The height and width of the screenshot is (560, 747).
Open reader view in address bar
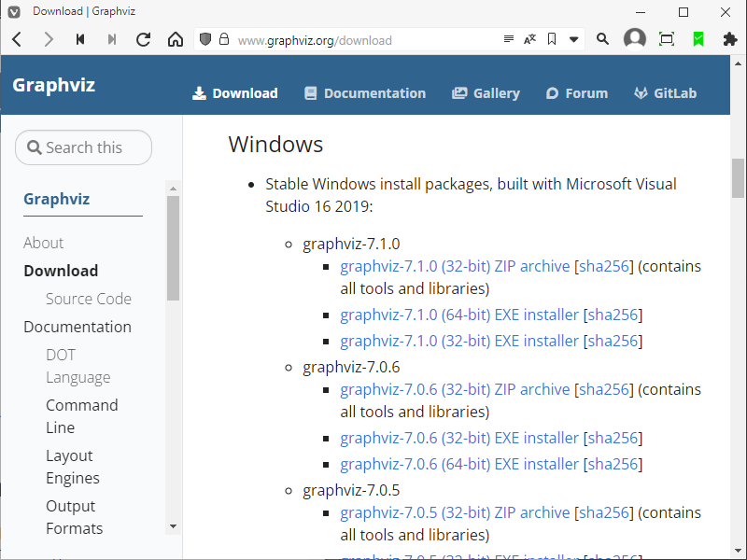point(509,39)
